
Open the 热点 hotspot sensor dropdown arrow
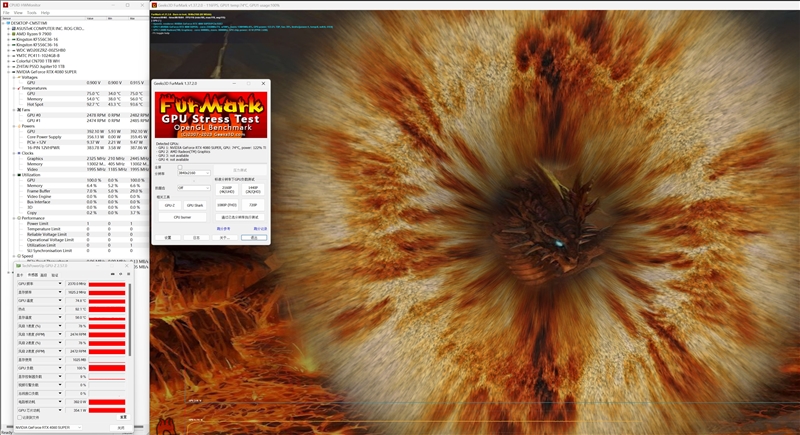(x=60, y=309)
